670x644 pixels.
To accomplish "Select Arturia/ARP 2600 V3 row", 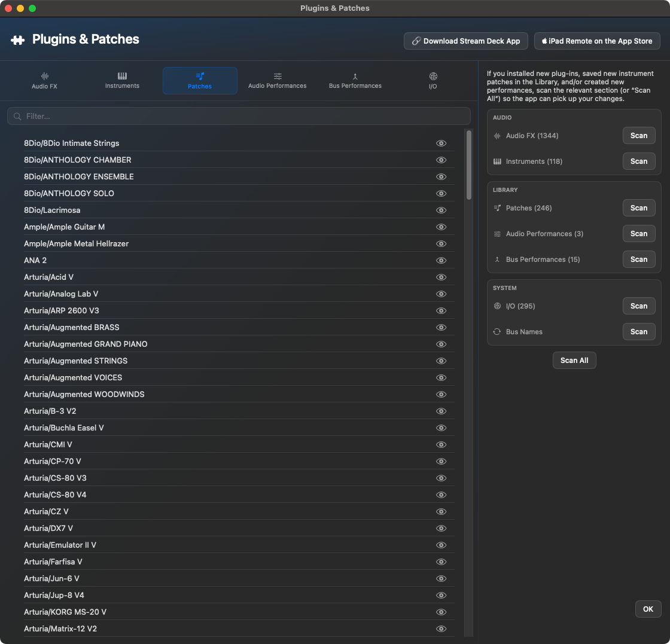I will coord(239,310).
